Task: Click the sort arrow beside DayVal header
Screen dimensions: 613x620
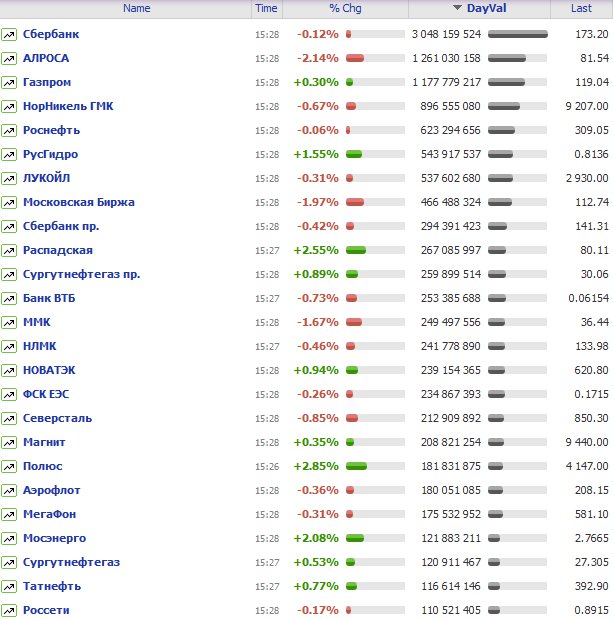Action: (457, 8)
